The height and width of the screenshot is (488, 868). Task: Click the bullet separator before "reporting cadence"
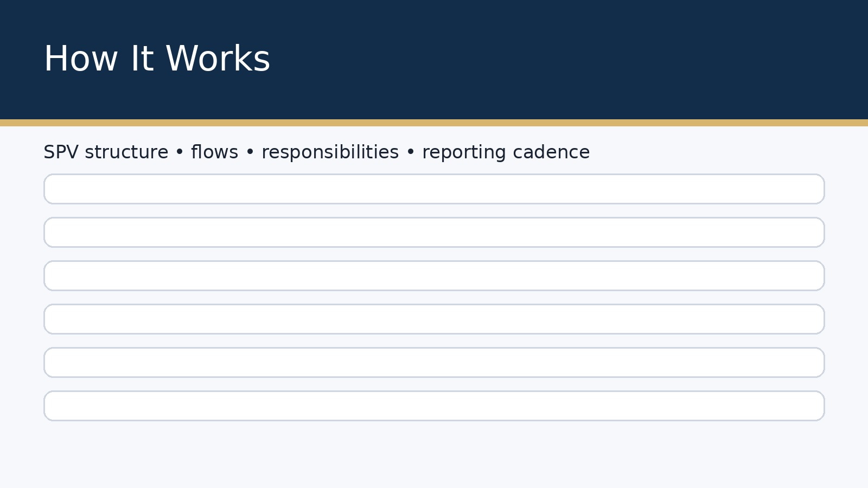[411, 153]
